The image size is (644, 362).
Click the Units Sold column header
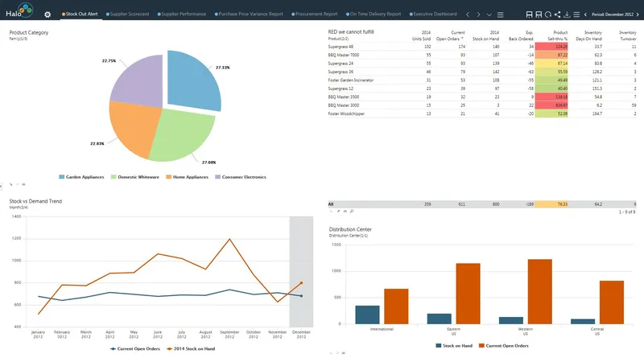[x=421, y=35]
